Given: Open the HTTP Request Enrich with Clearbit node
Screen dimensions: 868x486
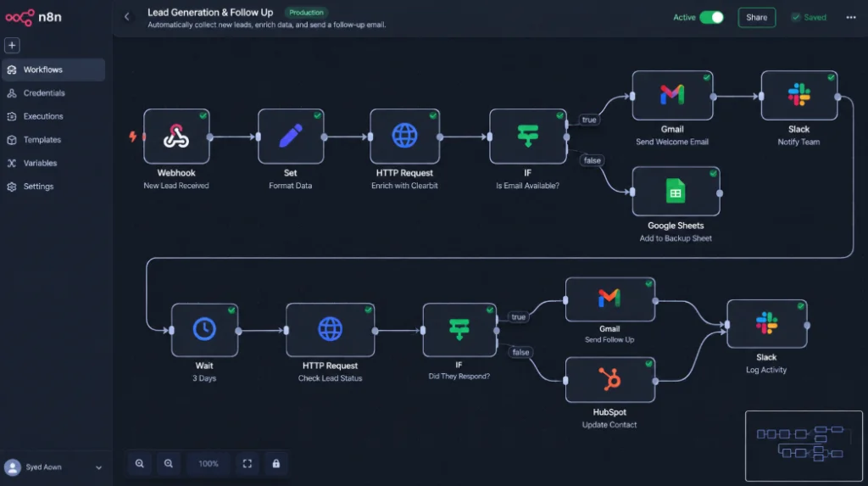Looking at the screenshot, I should pos(404,137).
